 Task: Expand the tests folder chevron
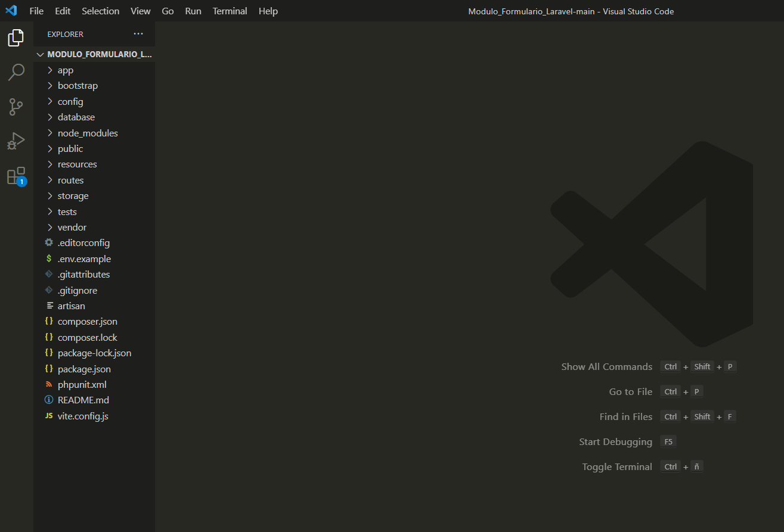[x=50, y=211]
